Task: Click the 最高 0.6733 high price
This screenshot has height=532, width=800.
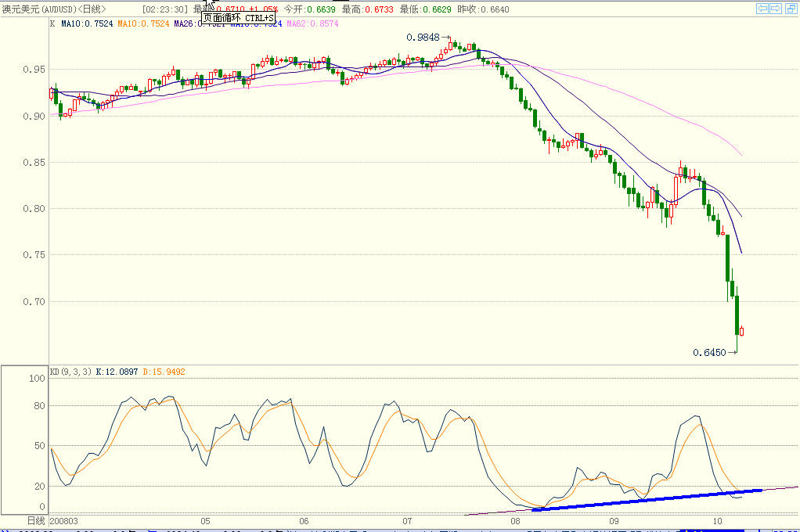Action: (x=367, y=9)
